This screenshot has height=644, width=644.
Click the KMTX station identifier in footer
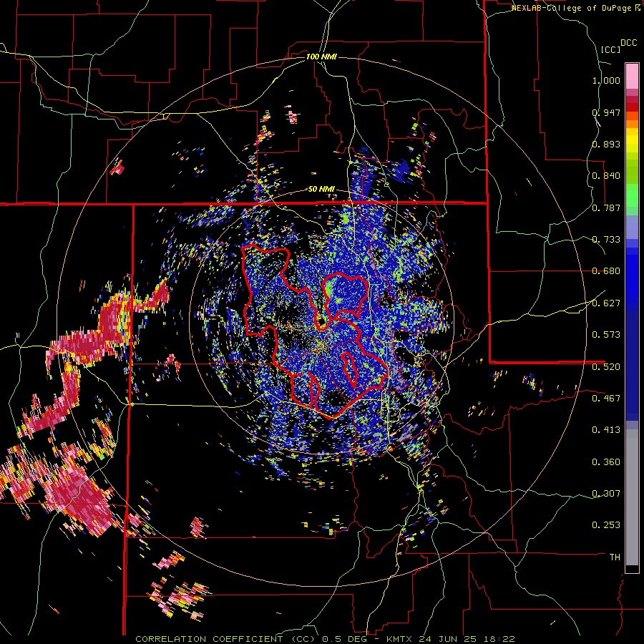pos(401,639)
